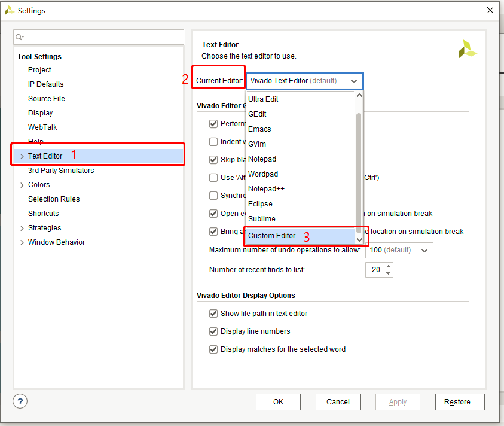Click the Cancel button
This screenshot has width=504, height=426.
point(338,402)
